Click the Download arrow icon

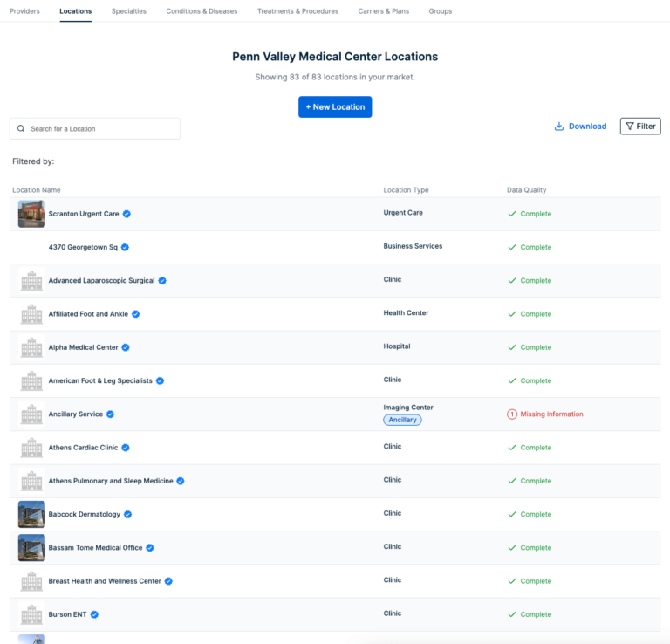559,127
